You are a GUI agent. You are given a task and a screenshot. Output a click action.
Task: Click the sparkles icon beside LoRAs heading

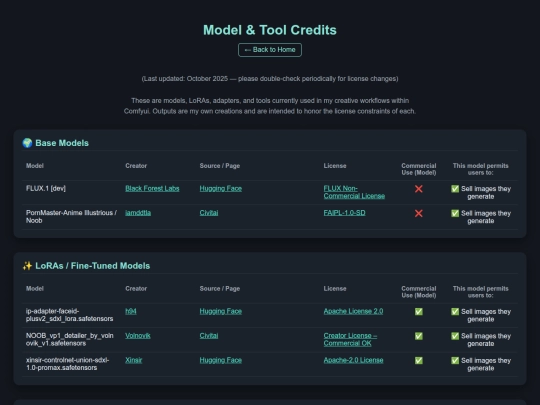click(x=27, y=266)
